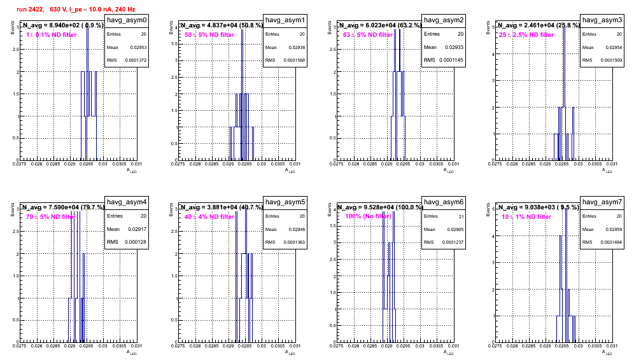Viewport: 634px width, 364px height.
Task: Click Entries 20 in havg_asym3 stats
Action: [x=602, y=34]
